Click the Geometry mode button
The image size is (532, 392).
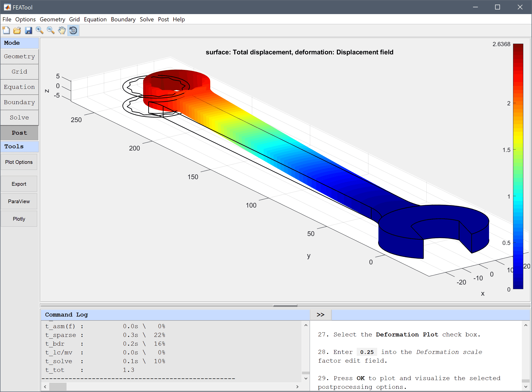point(19,56)
